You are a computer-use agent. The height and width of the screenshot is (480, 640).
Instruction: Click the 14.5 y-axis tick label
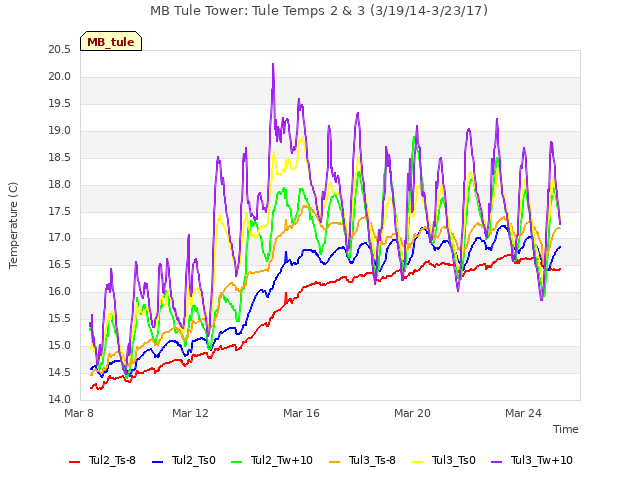pos(60,372)
